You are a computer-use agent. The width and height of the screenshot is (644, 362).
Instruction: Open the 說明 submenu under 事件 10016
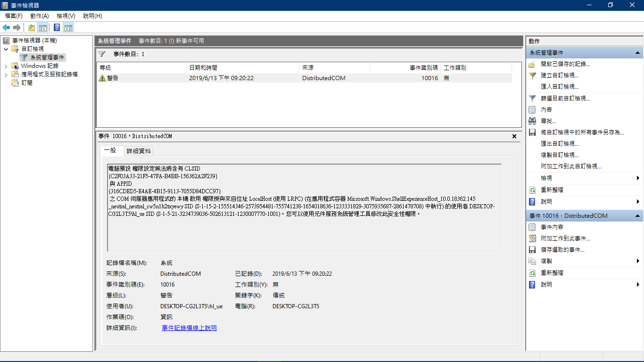tap(638, 285)
